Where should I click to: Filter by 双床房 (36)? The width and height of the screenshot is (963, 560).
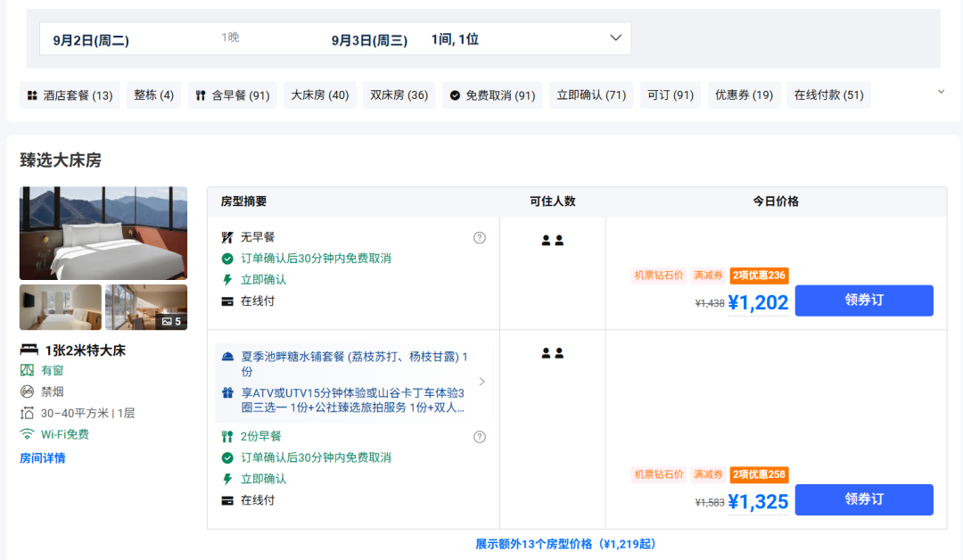click(x=399, y=95)
